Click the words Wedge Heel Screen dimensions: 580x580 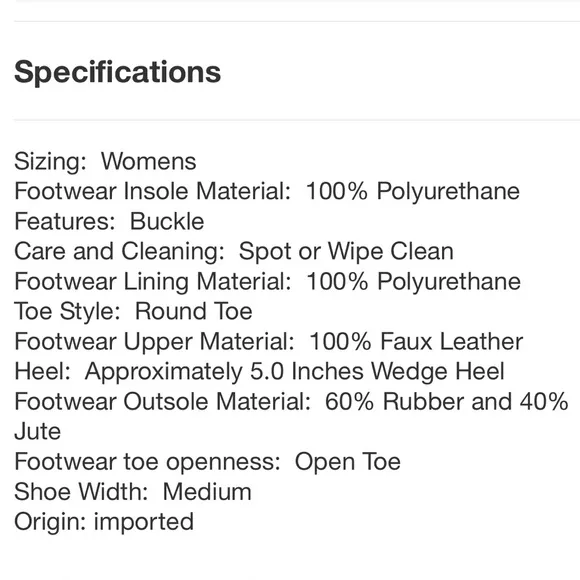click(x=438, y=371)
